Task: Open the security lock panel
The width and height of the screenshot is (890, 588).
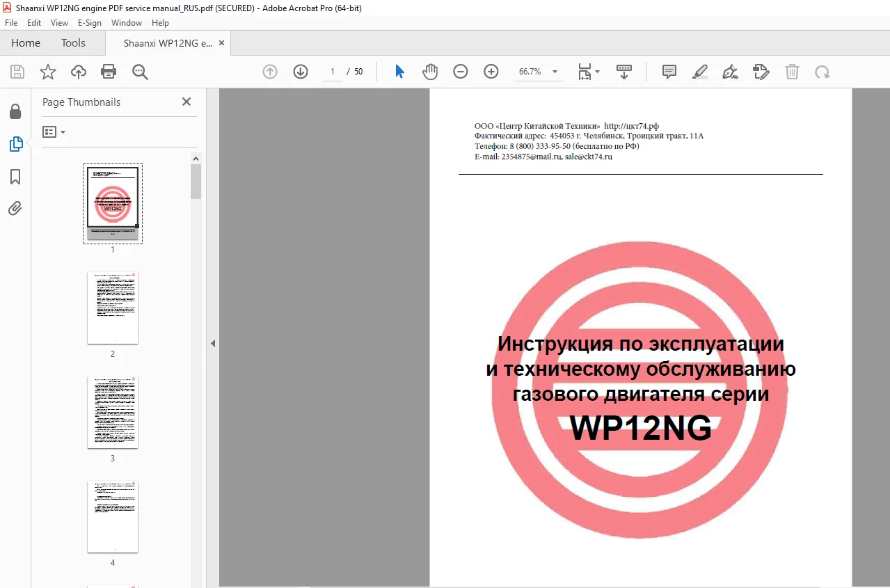Action: (15, 111)
